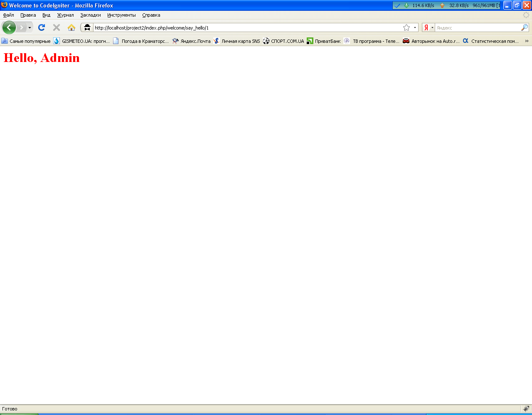Open the back/forward history dropdown arrow
Image resolution: width=532 pixels, height=415 pixels.
[x=30, y=27]
